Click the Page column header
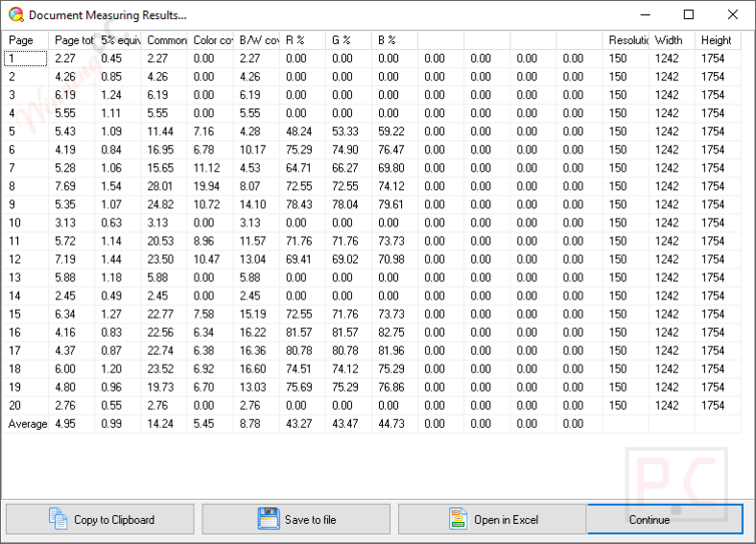Viewport: 756px width, 544px height. 26,40
